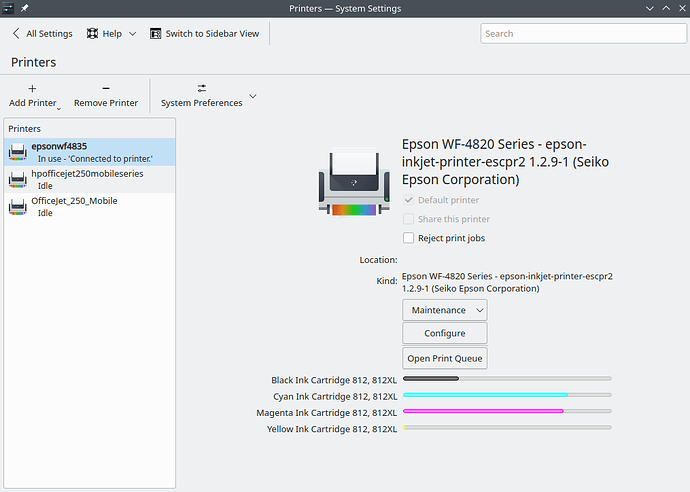The width and height of the screenshot is (690, 492).
Task: Select the OfficeJet_250_Mobile printer icon
Action: [x=17, y=207]
